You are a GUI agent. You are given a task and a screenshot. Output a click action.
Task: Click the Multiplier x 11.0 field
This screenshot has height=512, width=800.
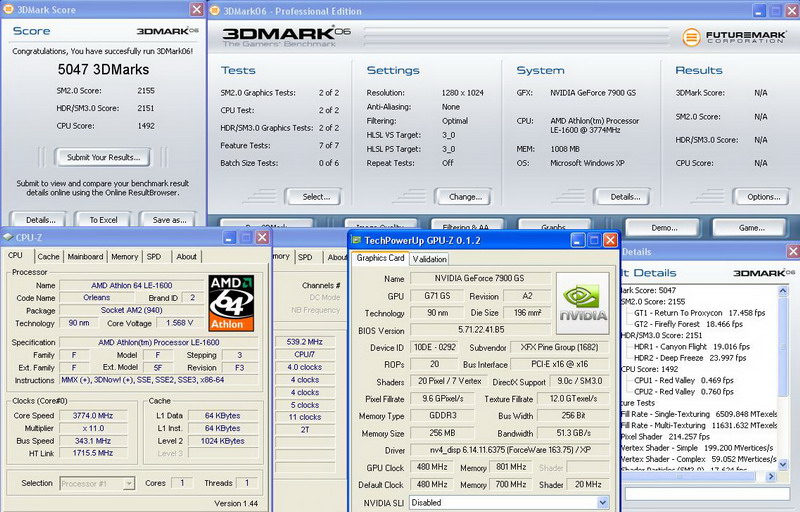(x=92, y=428)
